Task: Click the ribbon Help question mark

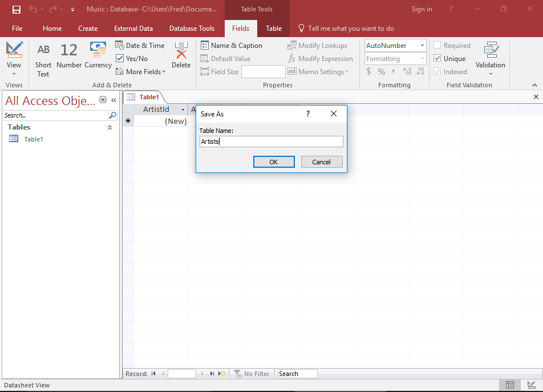Action: tap(451, 9)
